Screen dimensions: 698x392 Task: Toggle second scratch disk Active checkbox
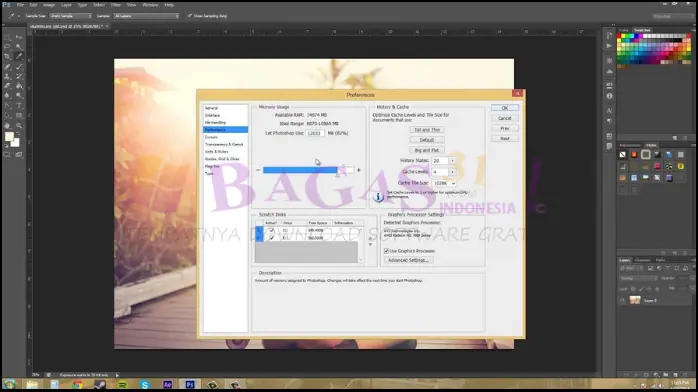(272, 238)
